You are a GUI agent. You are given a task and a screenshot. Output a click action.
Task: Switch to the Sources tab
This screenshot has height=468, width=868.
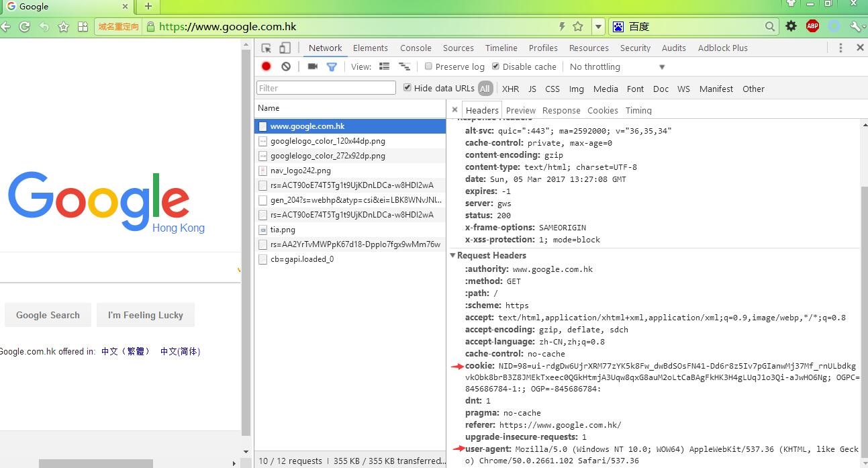(459, 48)
